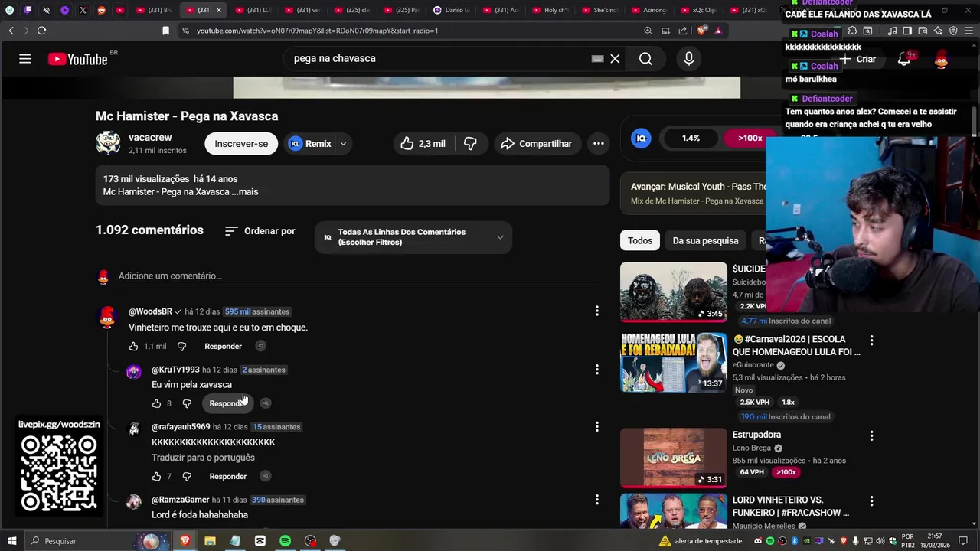This screenshot has height=551, width=980.
Task: Clear the search box with the X icon
Action: 615,58
